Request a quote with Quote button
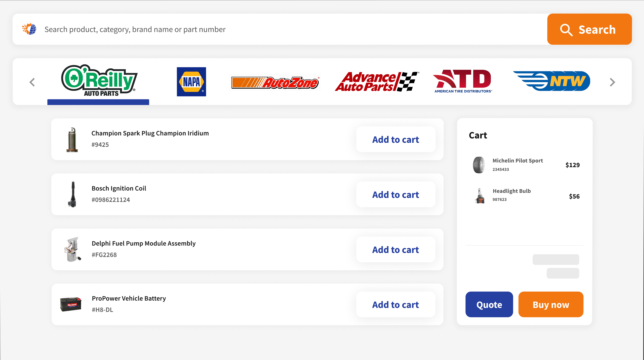Image resolution: width=644 pixels, height=360 pixels. 489,305
